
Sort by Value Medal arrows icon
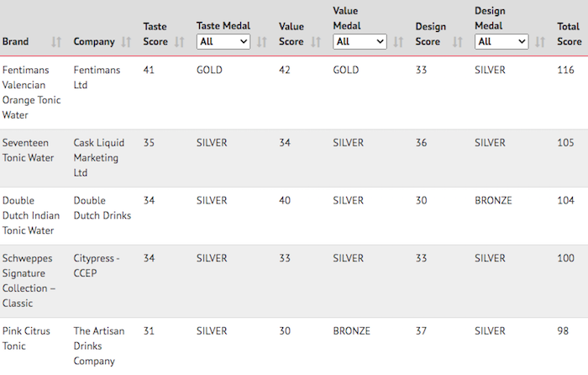point(398,42)
